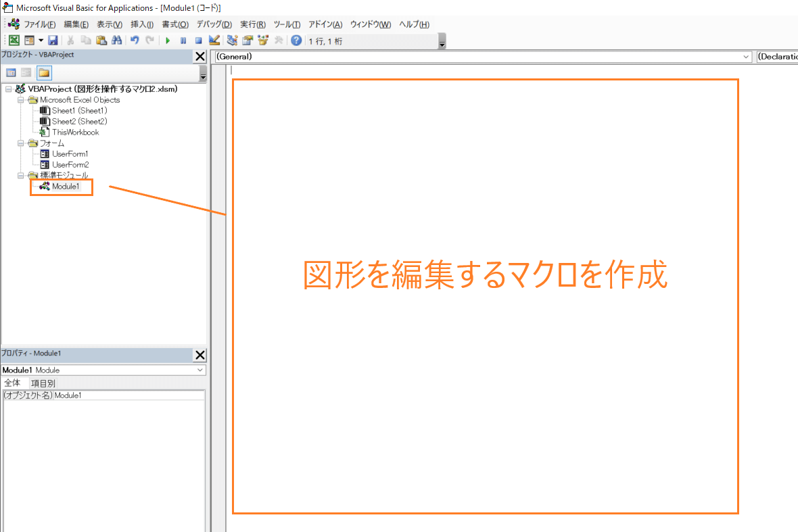
Task: Collapse the 標準モジュール folder
Action: click(21, 175)
